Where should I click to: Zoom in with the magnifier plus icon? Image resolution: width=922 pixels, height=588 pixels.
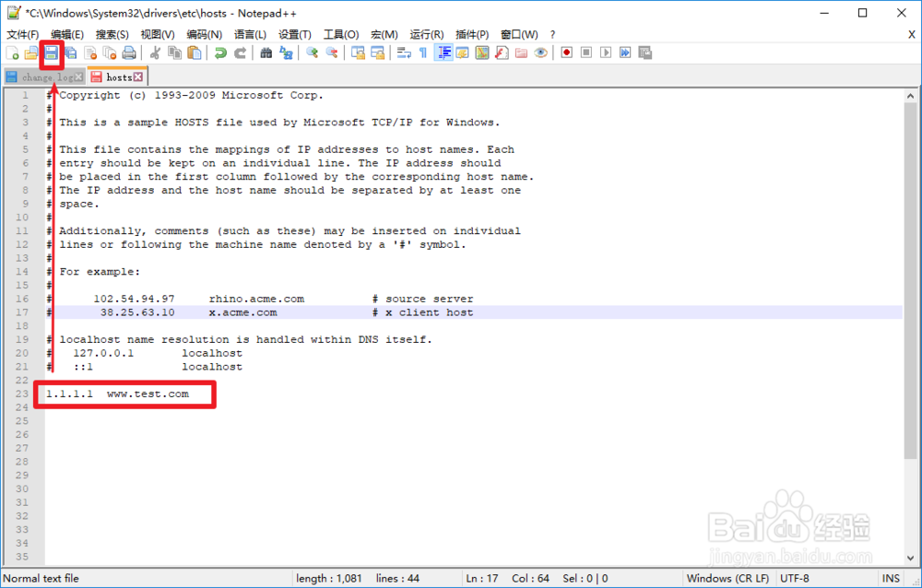(x=313, y=53)
